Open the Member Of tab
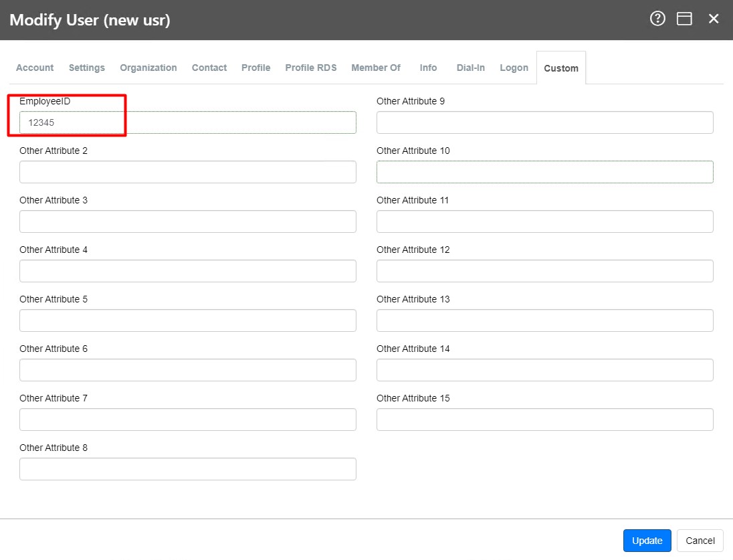 (376, 68)
